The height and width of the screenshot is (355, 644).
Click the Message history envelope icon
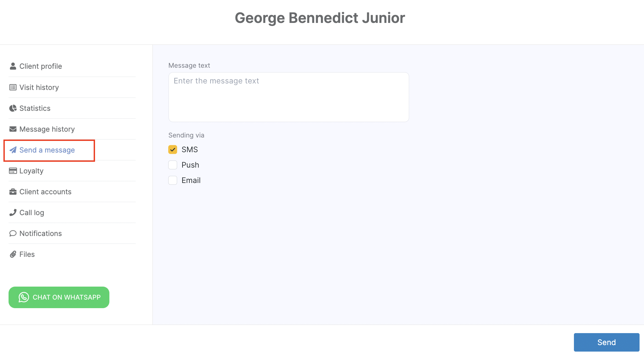(13, 129)
